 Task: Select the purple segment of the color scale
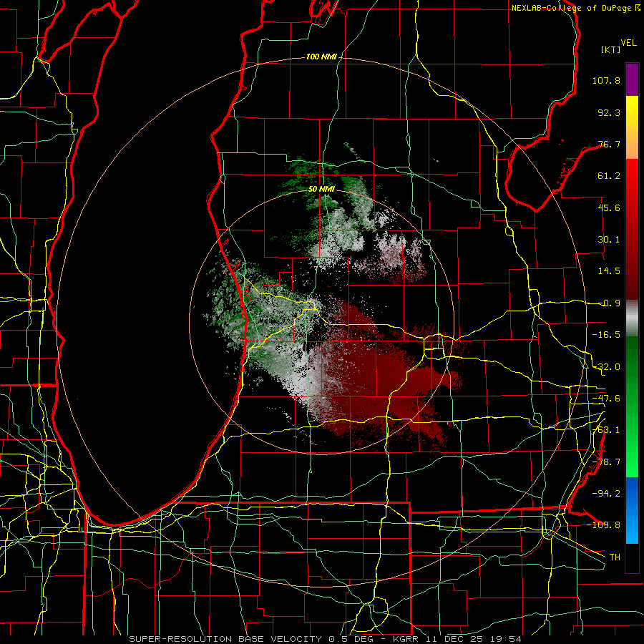click(632, 79)
